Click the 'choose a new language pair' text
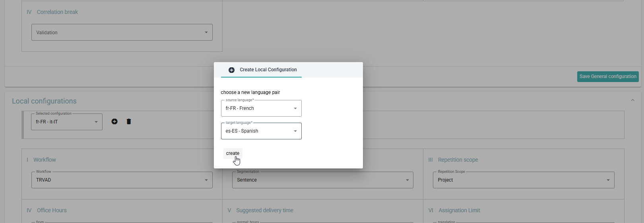This screenshot has height=223, width=644. click(250, 92)
